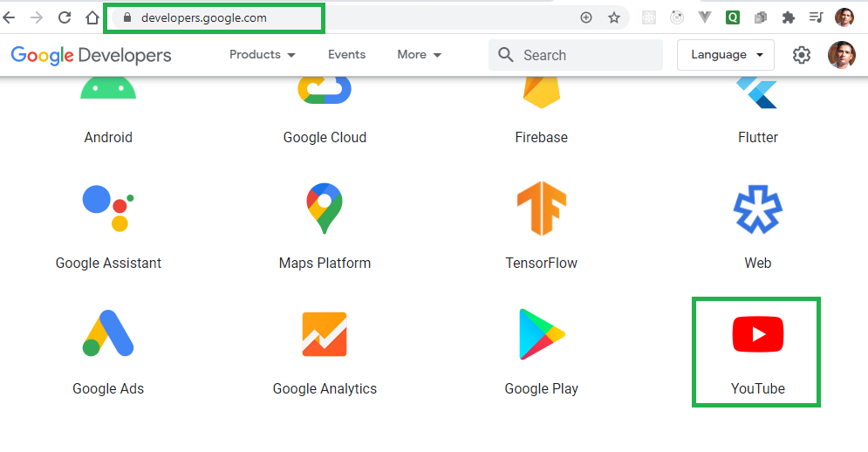
Task: Click the Google Cloud text label
Action: point(325,137)
